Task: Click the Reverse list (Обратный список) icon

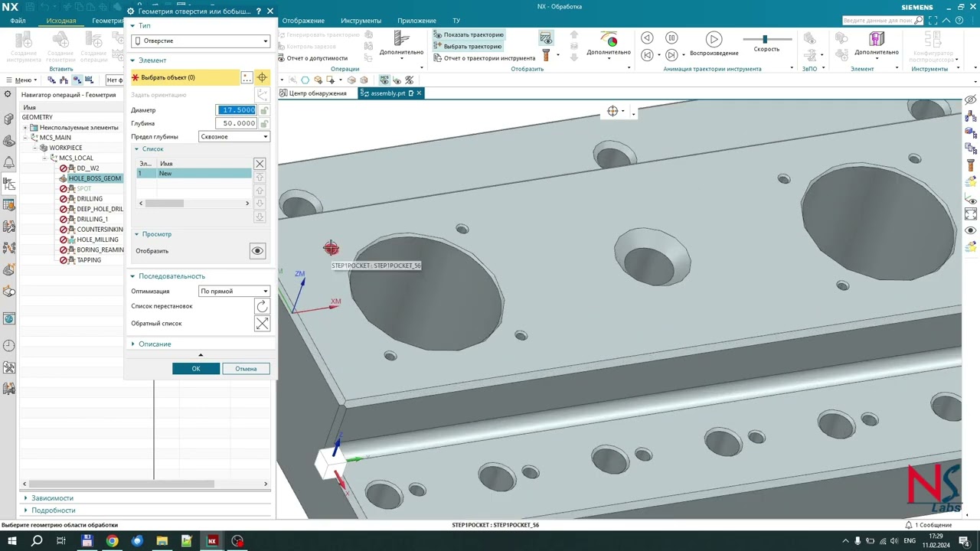Action: coord(262,324)
